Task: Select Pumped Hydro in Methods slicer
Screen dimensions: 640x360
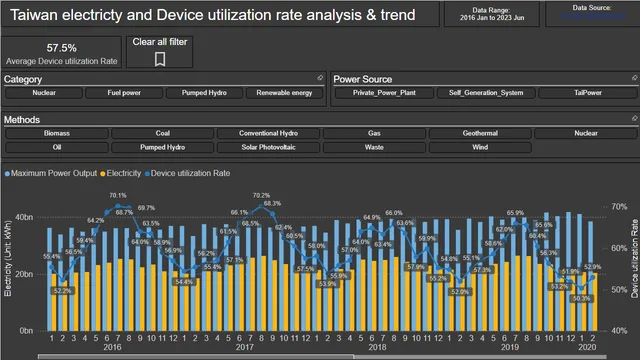Action: click(x=162, y=147)
